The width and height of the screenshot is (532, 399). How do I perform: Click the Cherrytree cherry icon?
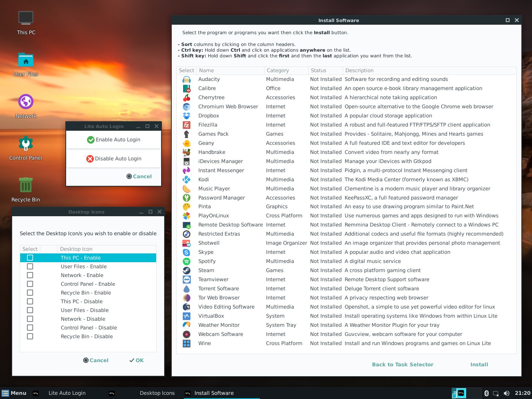pos(187,98)
